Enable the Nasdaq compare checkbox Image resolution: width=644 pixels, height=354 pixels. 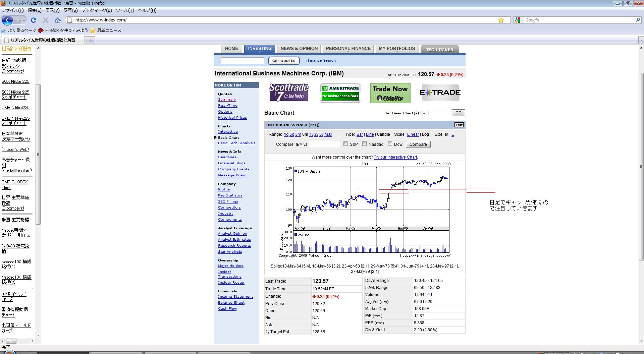(x=364, y=144)
